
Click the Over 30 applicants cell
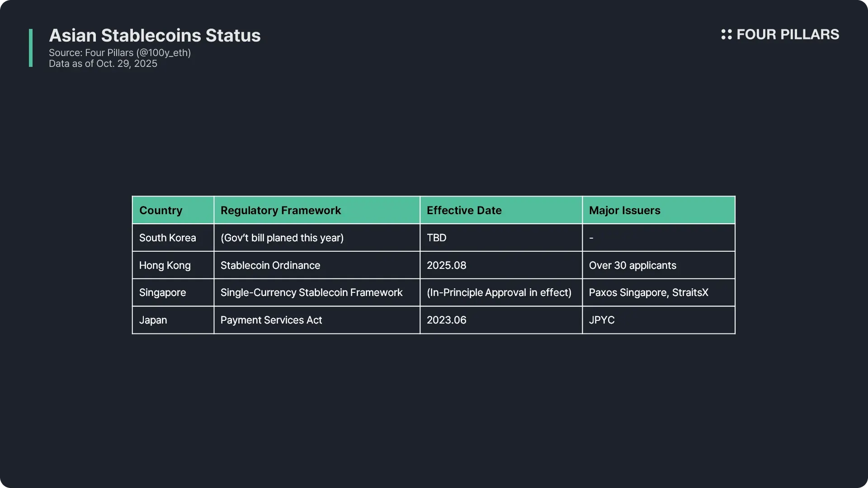(x=632, y=266)
